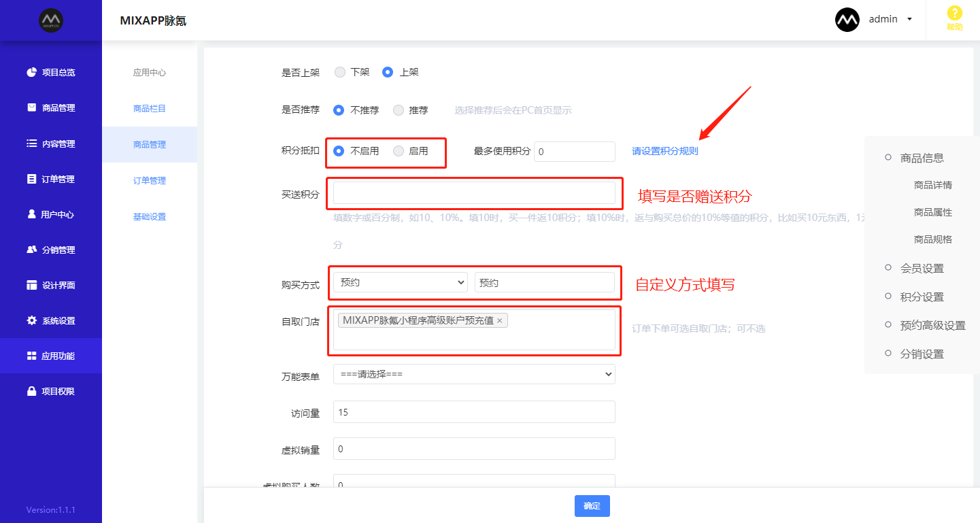Image resolution: width=980 pixels, height=523 pixels.
Task: Open 基础设置 in the secondary menu
Action: click(150, 217)
